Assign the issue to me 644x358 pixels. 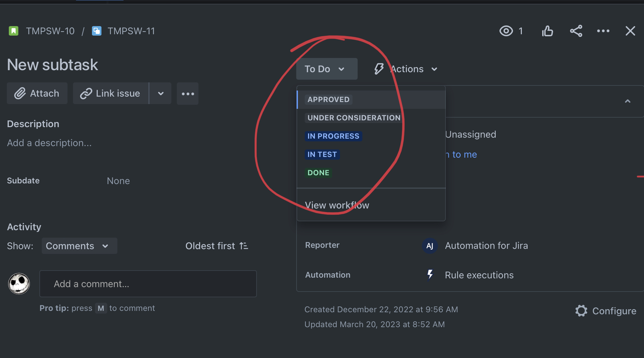coord(463,154)
